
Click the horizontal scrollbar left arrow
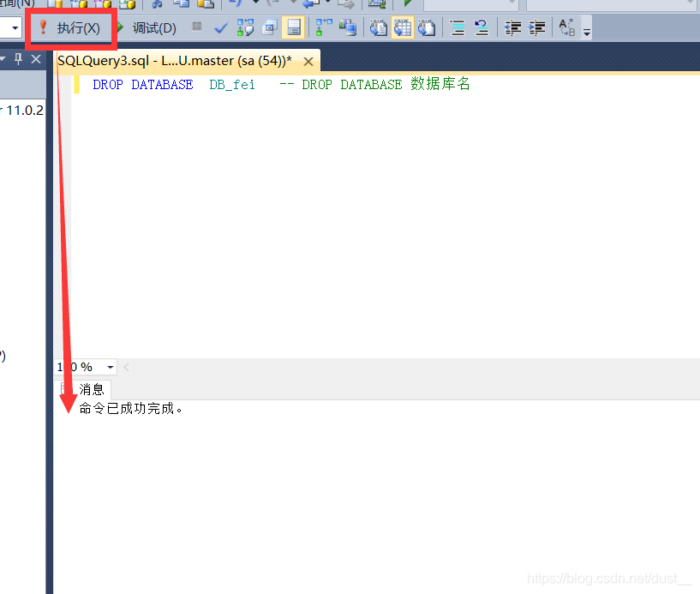[126, 367]
